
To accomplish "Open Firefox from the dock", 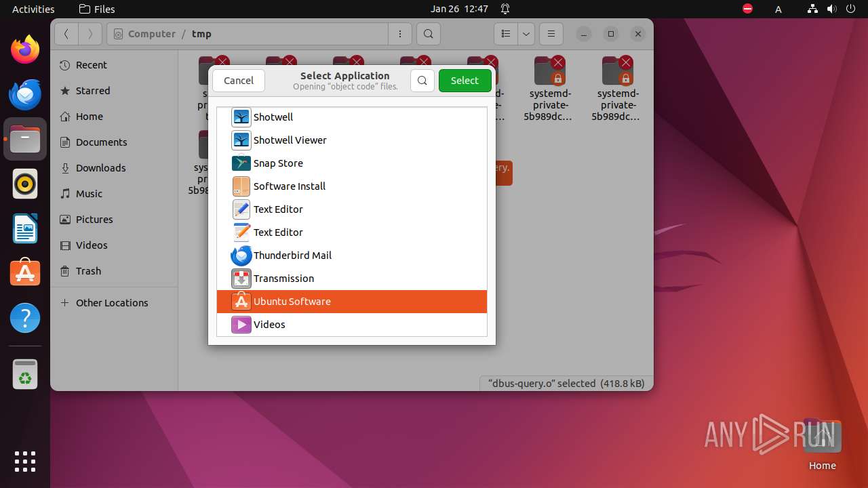I will tap(25, 49).
